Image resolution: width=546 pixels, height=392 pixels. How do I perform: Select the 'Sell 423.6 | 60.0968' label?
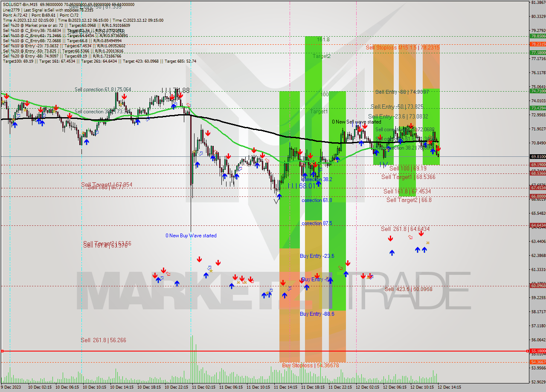tap(408, 289)
